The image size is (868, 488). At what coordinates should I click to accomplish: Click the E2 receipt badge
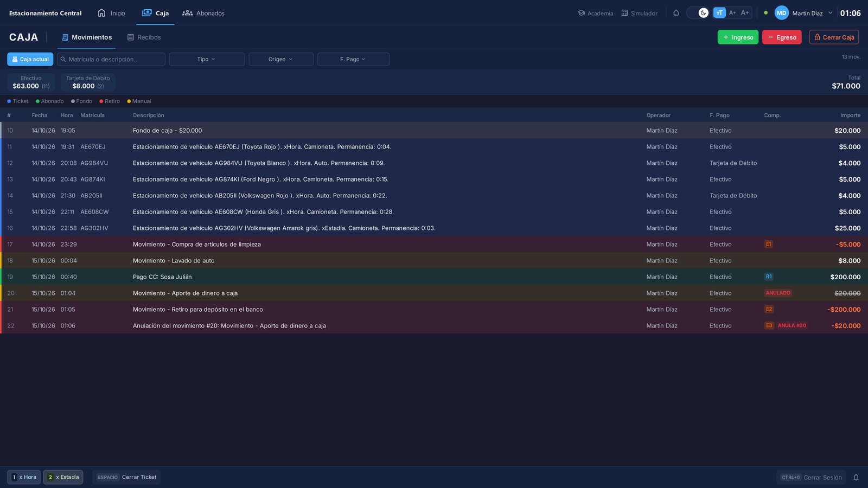769,310
